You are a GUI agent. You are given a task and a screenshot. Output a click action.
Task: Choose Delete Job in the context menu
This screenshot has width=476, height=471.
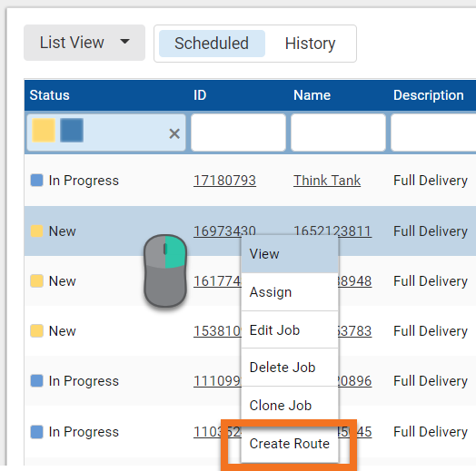coord(290,368)
